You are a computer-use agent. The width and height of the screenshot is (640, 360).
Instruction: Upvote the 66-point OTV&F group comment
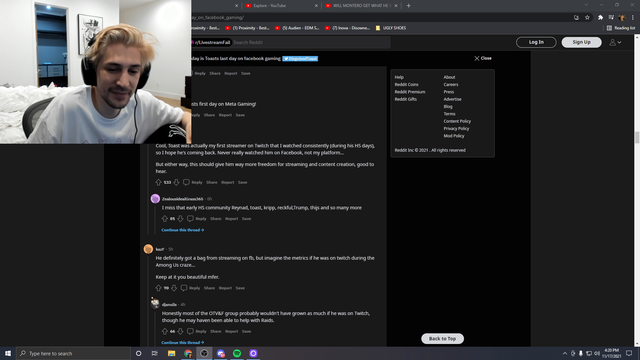(x=165, y=331)
